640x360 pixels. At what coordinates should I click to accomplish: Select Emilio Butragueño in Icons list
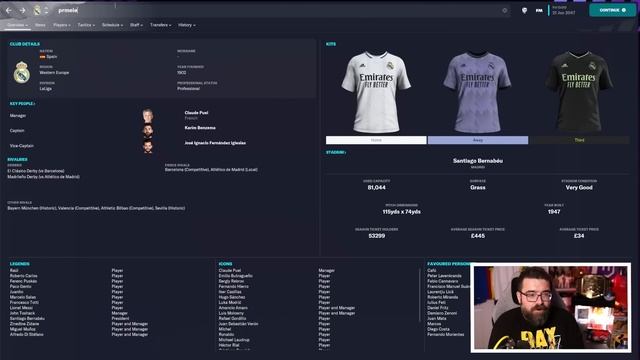coord(236,276)
